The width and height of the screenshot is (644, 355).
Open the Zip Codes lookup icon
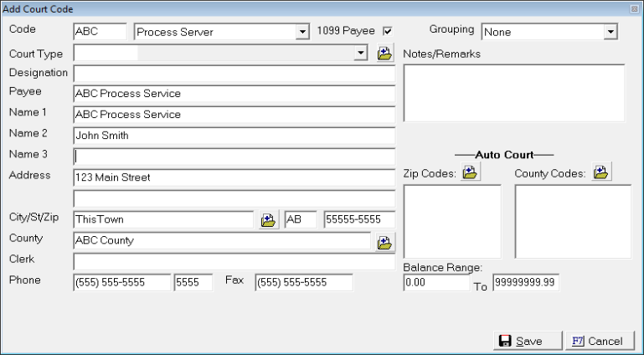click(x=470, y=172)
